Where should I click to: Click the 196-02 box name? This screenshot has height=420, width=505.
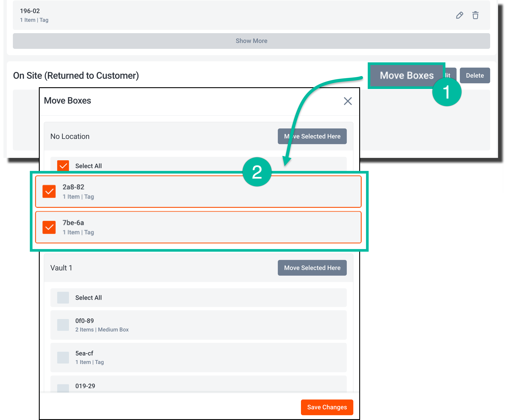(x=30, y=11)
